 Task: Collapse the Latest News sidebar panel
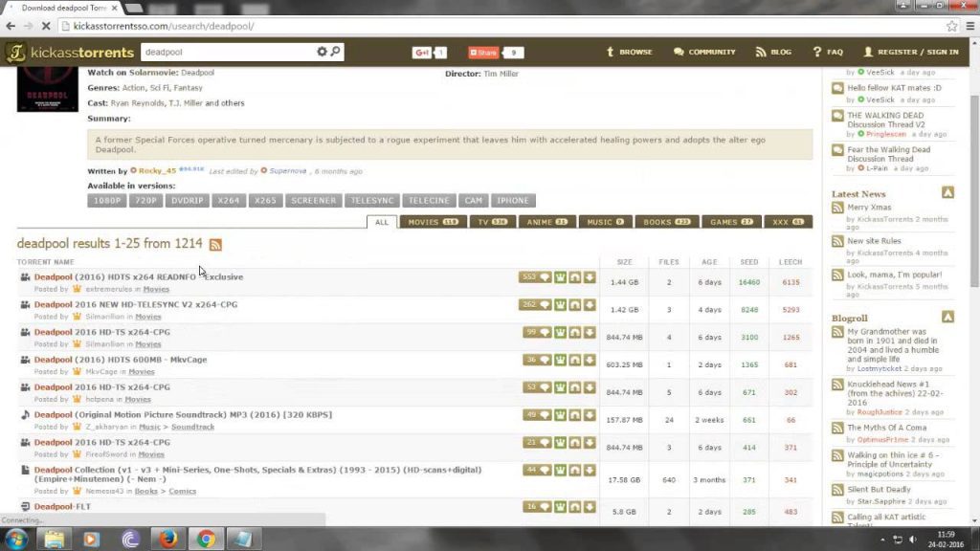pyautogui.click(x=947, y=193)
